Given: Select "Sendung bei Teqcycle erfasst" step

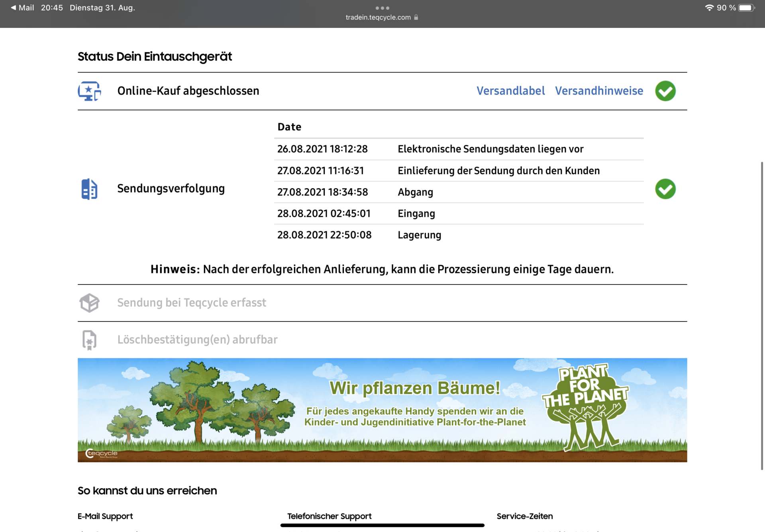Looking at the screenshot, I should click(192, 303).
